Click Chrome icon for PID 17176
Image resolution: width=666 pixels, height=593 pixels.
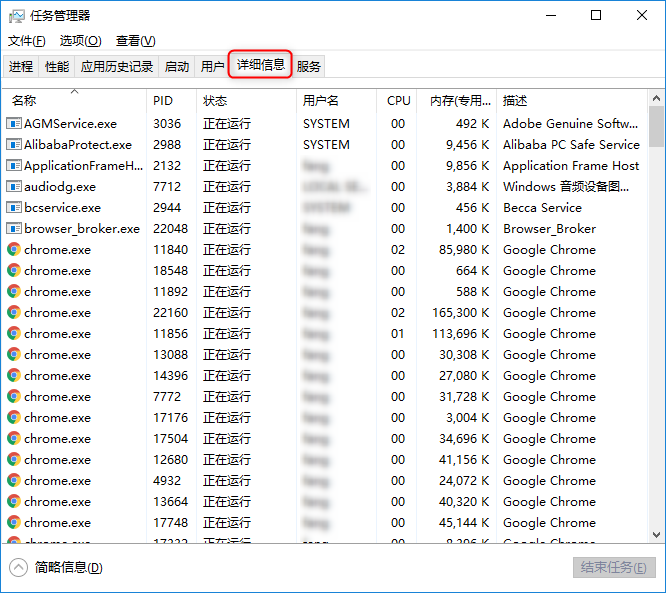(x=14, y=418)
